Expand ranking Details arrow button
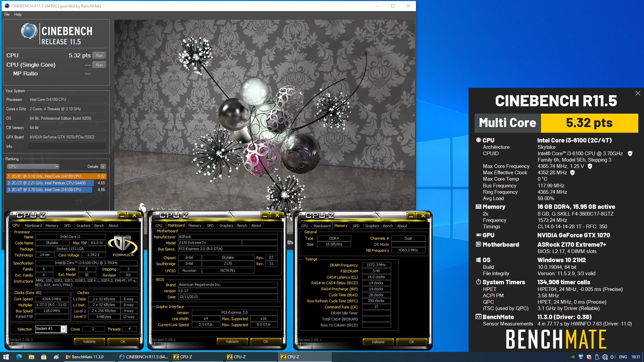This screenshot has width=644, height=362. pos(103,167)
